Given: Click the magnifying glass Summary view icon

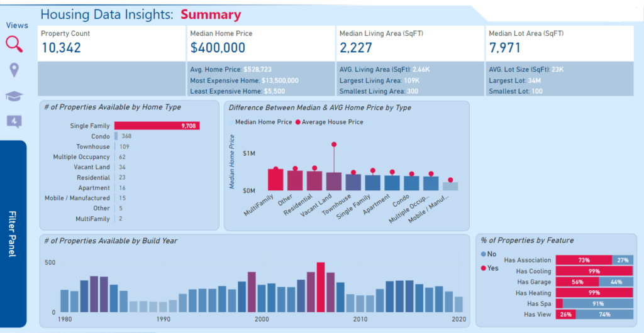Looking at the screenshot, I should pos(14,44).
